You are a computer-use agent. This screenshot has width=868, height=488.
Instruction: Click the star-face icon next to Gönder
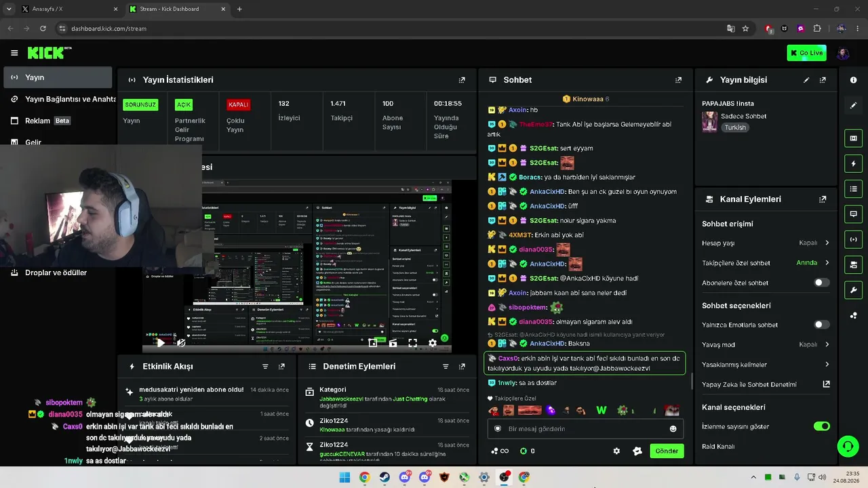tap(637, 451)
